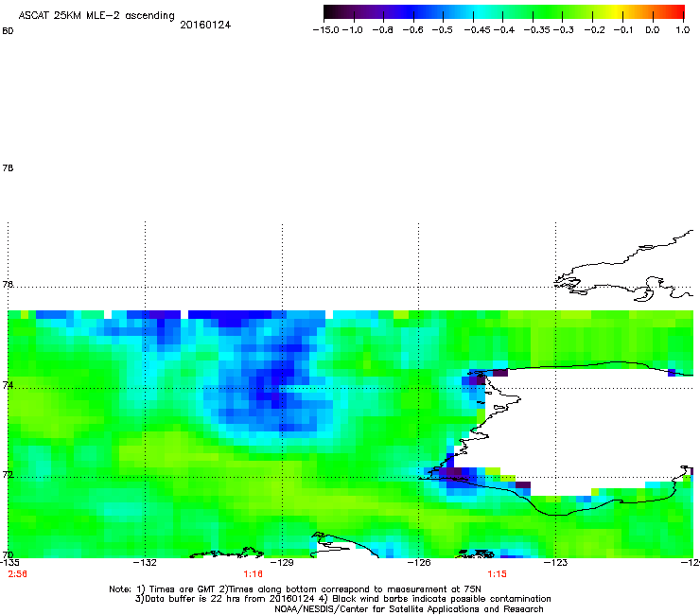Click the latitude label '78'
Screen dimensions: 700x615
point(8,167)
